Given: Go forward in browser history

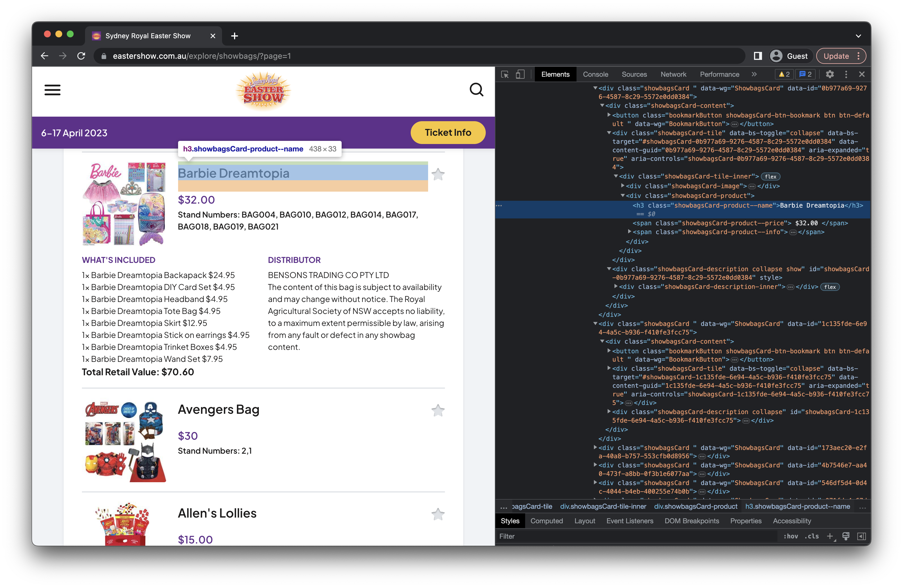Looking at the screenshot, I should (x=63, y=56).
